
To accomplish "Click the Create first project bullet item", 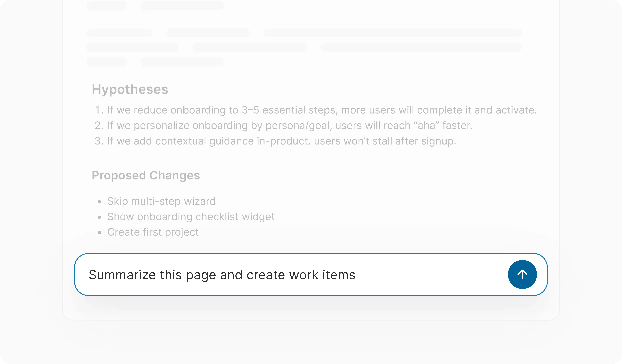I will 153,232.
